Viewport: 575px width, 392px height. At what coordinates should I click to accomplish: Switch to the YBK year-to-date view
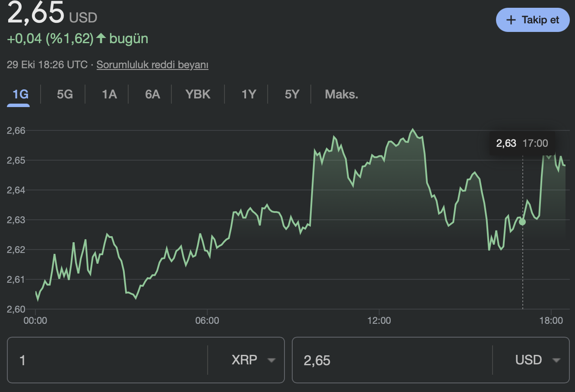coord(198,94)
